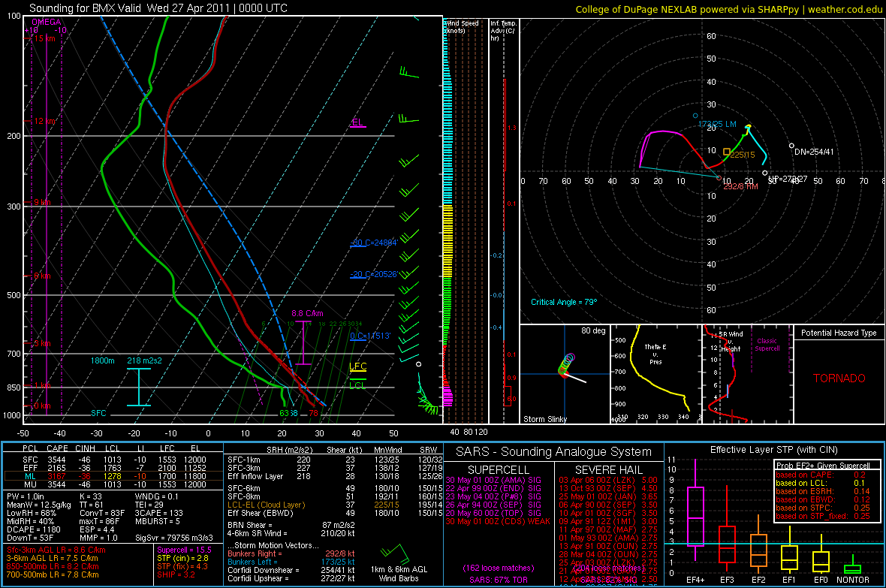This screenshot has width=886, height=588.
Task: Click the Potential Hazard Type heading
Action: pyautogui.click(x=839, y=333)
